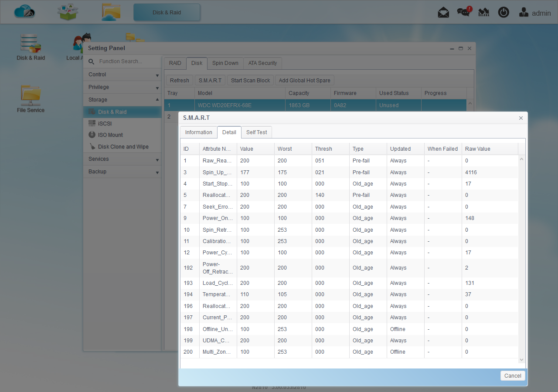
Task: Switch to the Information tab
Action: coord(198,132)
